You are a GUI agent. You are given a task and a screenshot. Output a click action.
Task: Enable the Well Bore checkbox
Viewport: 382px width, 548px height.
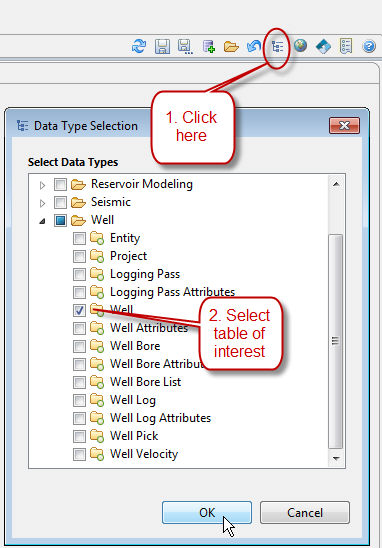click(79, 346)
